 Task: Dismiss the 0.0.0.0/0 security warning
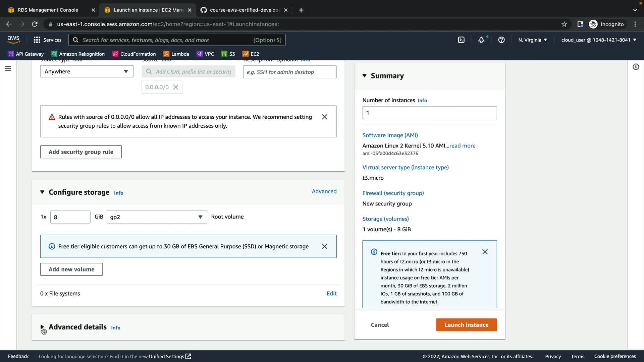(x=324, y=117)
